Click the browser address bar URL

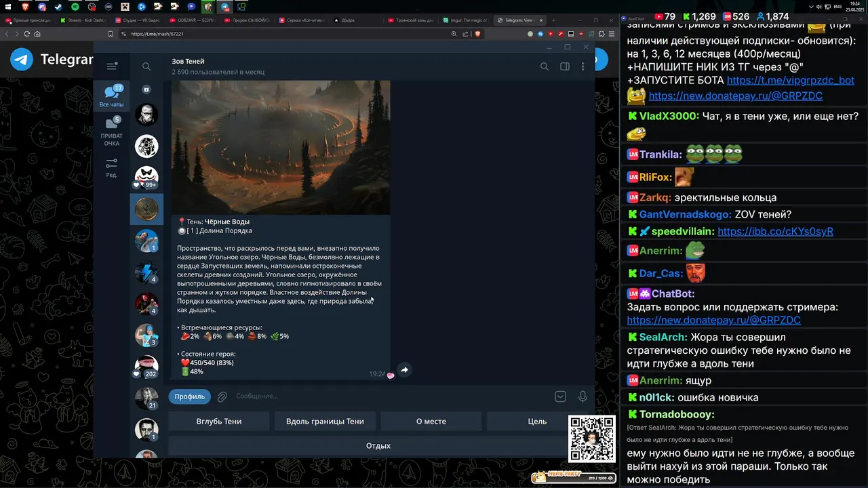[x=157, y=34]
